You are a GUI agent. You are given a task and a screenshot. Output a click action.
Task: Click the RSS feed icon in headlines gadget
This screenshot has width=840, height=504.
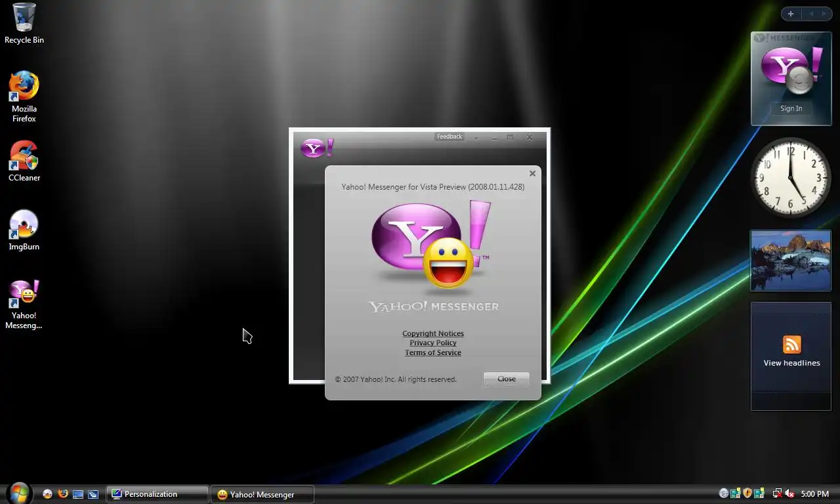[792, 345]
